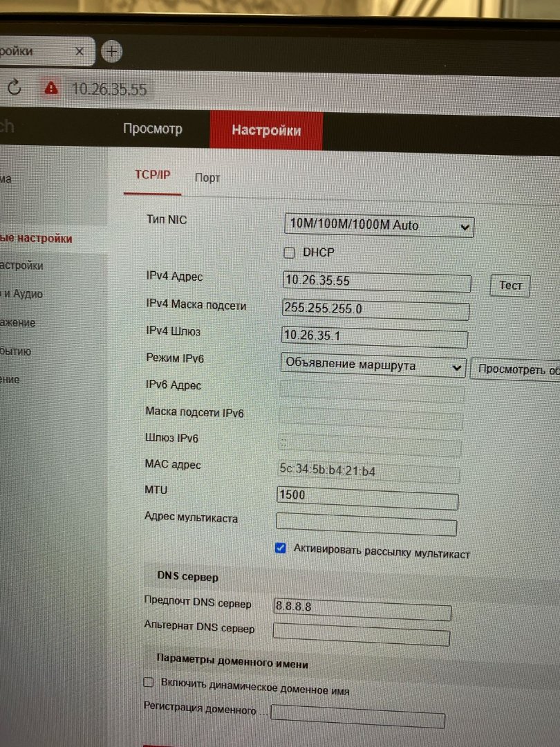560x747 pixels.
Task: Click the MTU field with 1500
Action: coord(367,497)
